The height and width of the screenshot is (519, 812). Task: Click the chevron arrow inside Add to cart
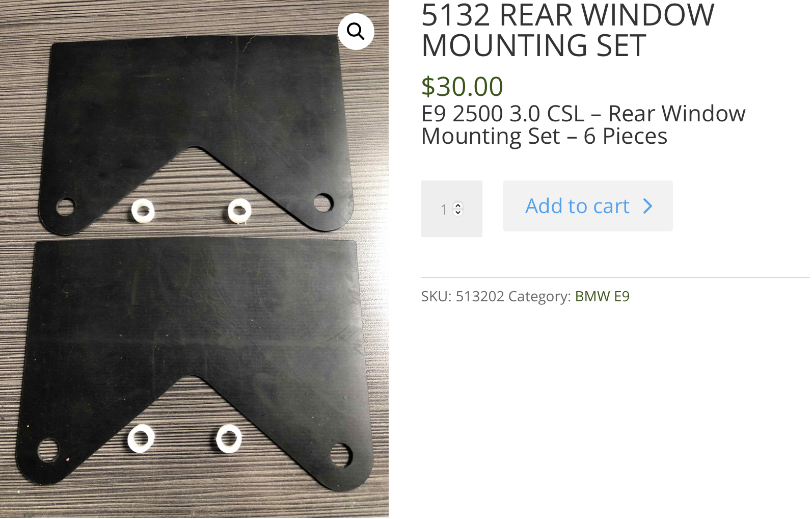647,206
